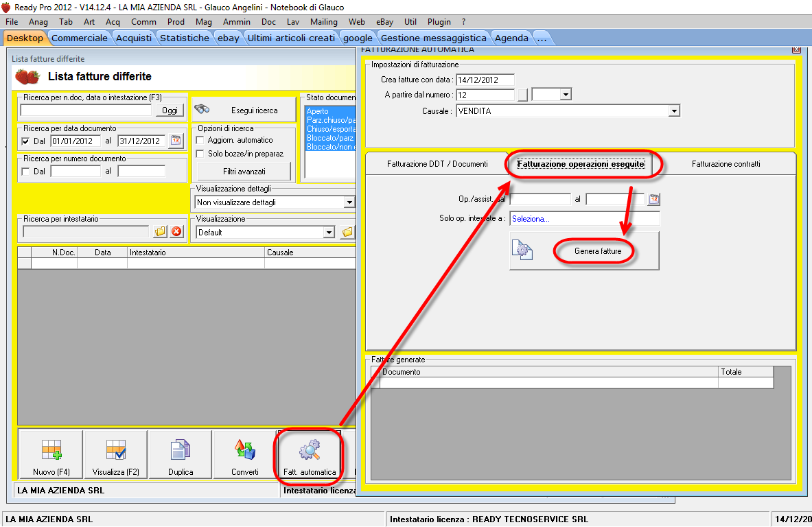Image resolution: width=812 pixels, height=527 pixels.
Task: Click the A partire dal numero field
Action: [x=485, y=95]
